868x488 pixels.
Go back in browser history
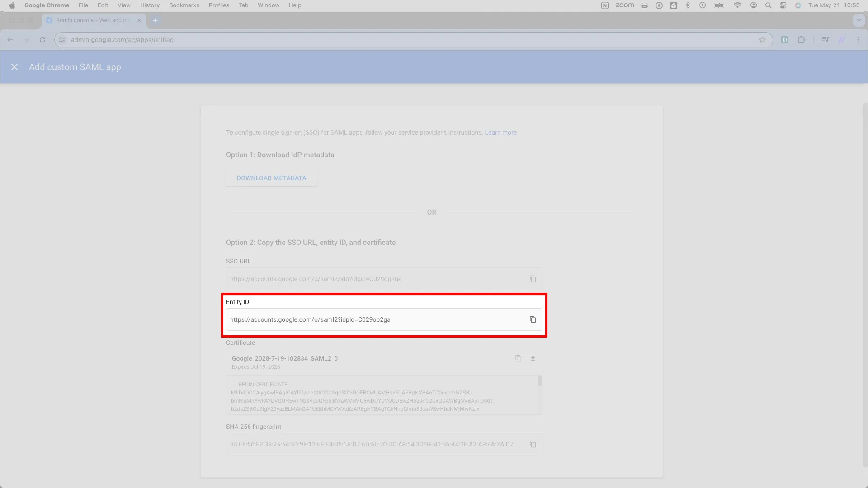click(10, 40)
